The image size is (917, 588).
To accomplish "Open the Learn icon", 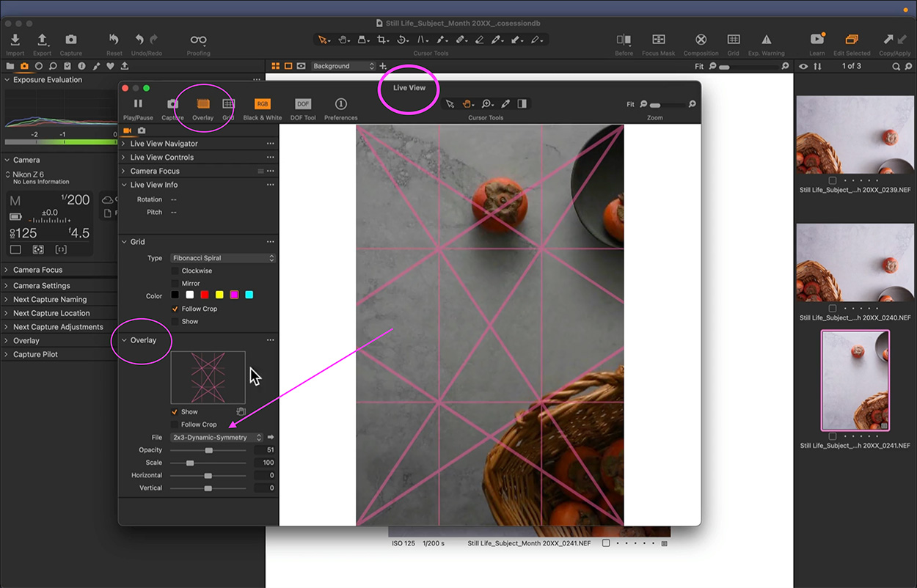I will point(817,40).
